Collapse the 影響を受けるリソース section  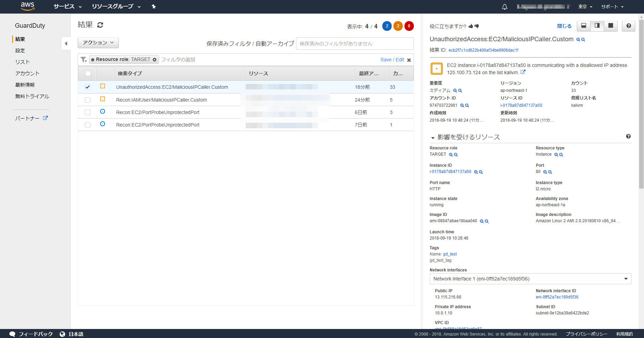click(x=433, y=138)
